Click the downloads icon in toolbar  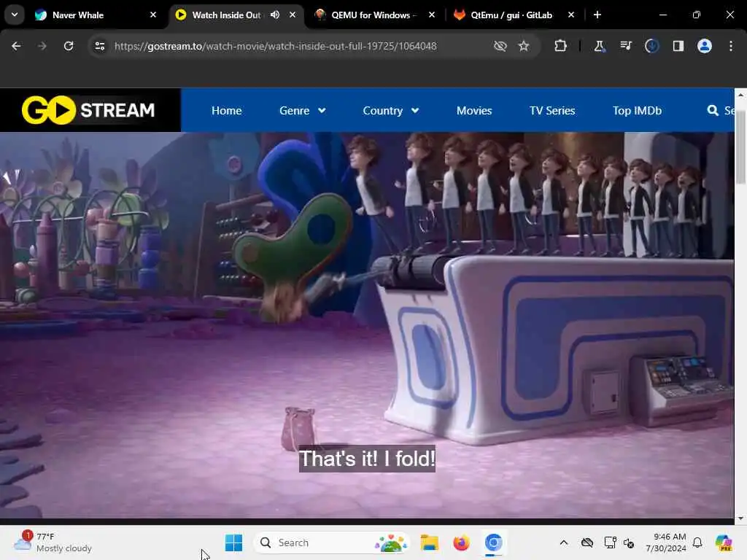651,46
